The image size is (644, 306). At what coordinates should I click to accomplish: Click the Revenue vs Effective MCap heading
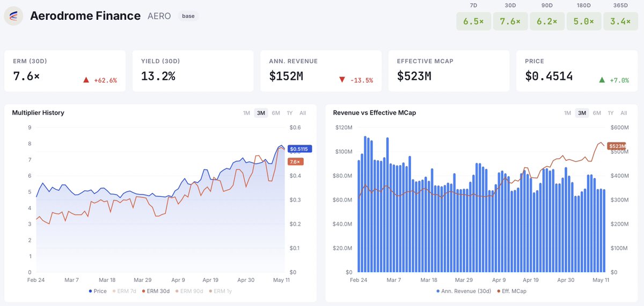pyautogui.click(x=375, y=113)
